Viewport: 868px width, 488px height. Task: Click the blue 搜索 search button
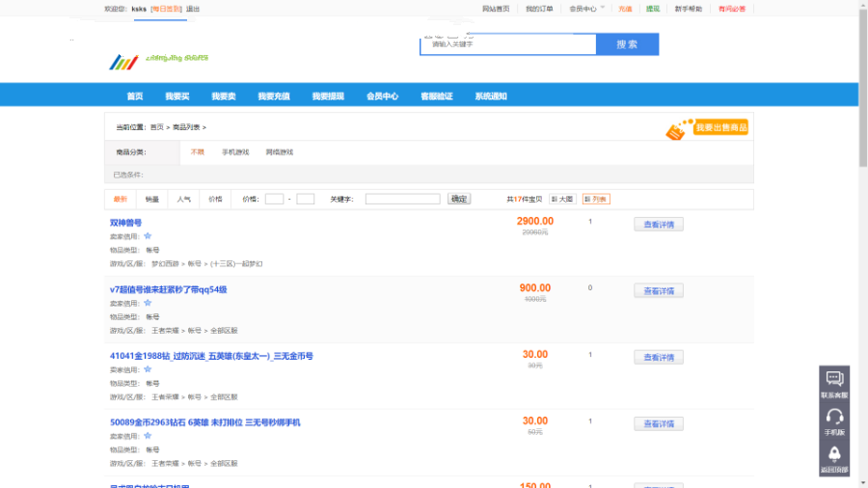[x=627, y=44]
